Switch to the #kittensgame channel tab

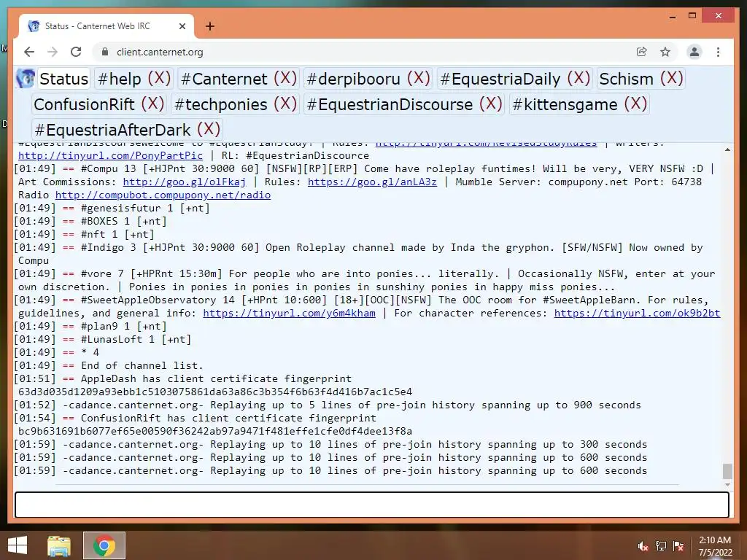[565, 104]
